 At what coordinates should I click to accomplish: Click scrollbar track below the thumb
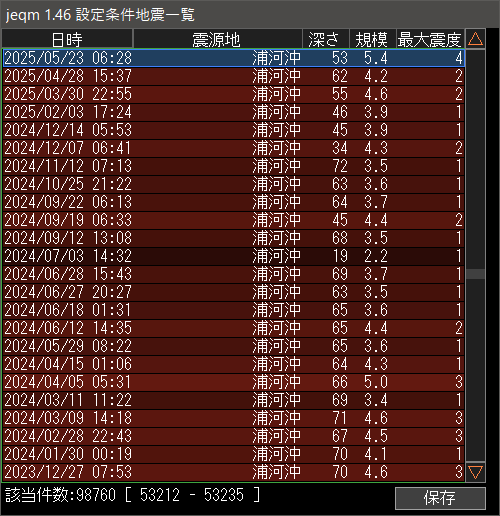(x=475, y=370)
